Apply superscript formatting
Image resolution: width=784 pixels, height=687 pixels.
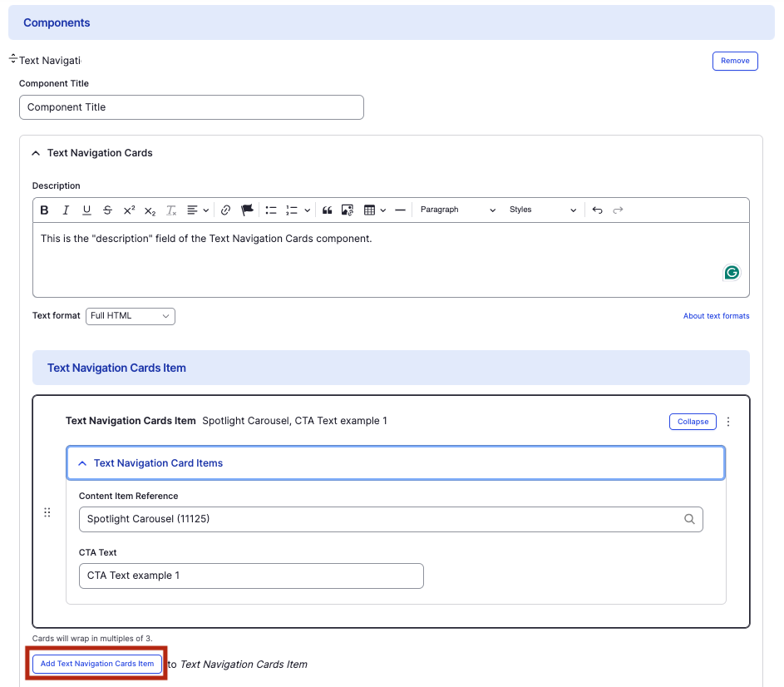[129, 210]
